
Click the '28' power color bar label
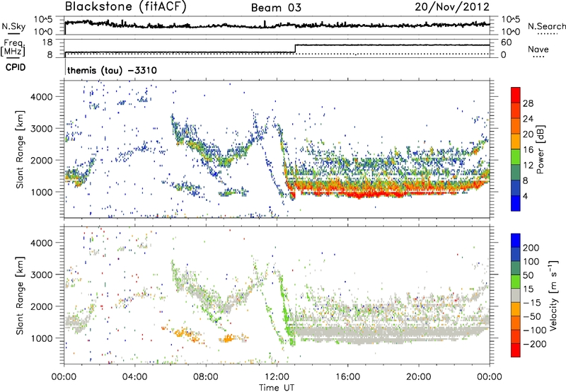pyautogui.click(x=528, y=103)
